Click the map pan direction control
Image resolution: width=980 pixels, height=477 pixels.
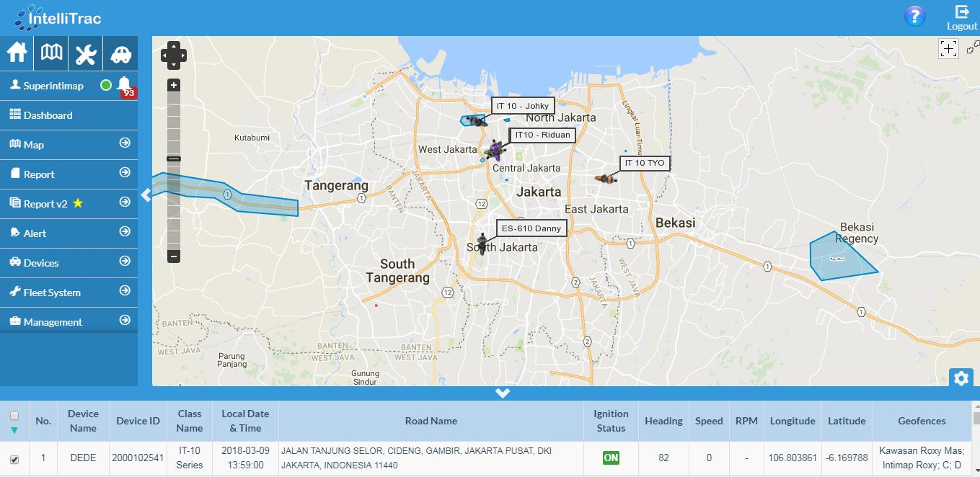click(x=173, y=55)
